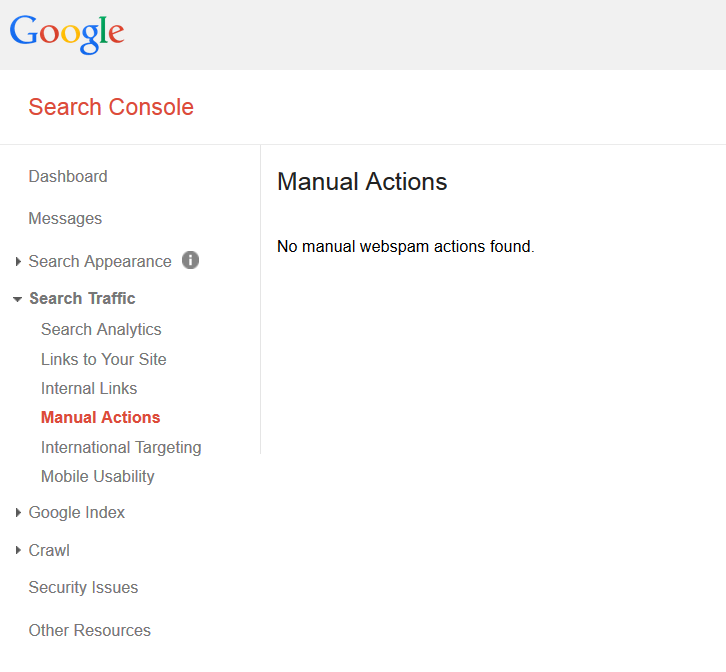Expand the Search Appearance section arrow
Viewport: 726px width, 672px height.
18,262
